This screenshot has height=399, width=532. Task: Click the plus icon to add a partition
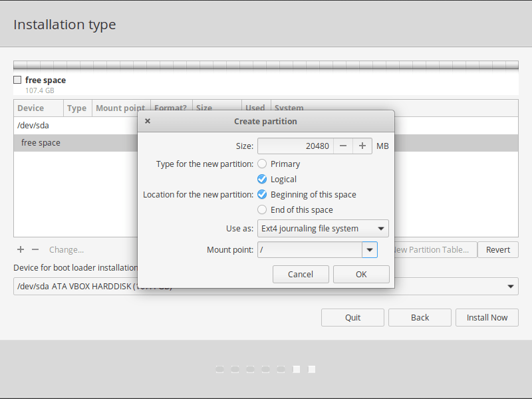[x=20, y=249]
